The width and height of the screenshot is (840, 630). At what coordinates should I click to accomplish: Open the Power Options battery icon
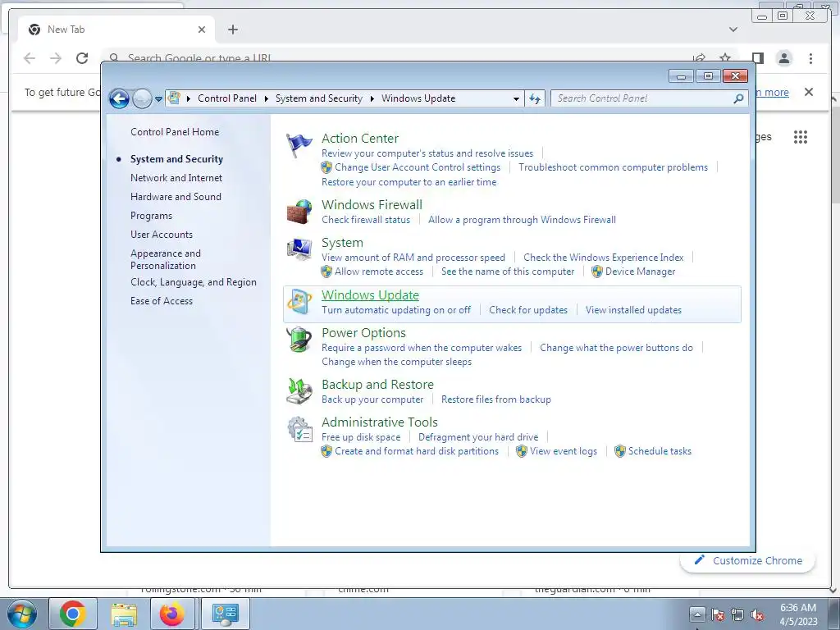(x=299, y=340)
